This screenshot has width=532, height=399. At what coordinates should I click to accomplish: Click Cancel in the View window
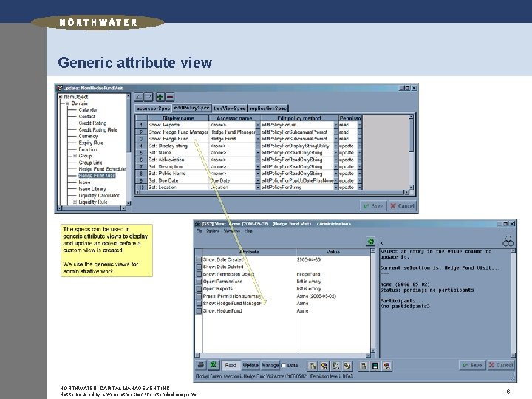(x=501, y=365)
